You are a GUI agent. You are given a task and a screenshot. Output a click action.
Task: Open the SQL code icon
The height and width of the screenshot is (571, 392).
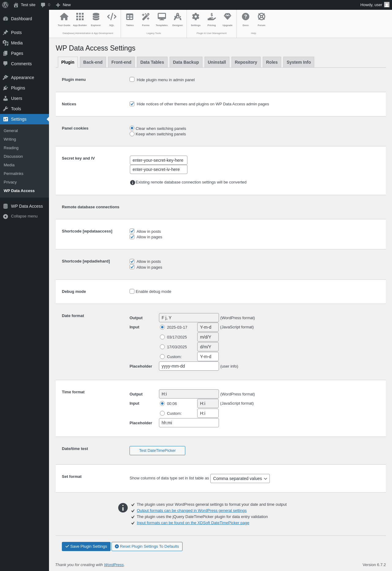(112, 17)
